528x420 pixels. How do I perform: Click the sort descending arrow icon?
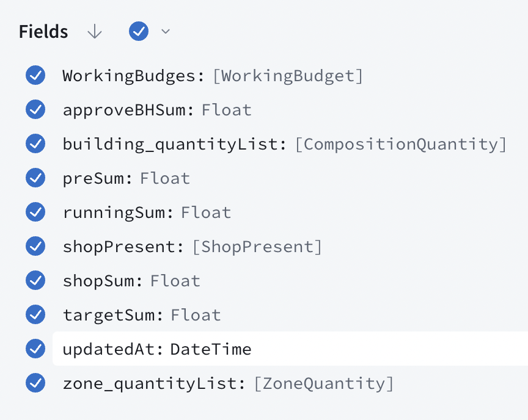click(x=95, y=32)
